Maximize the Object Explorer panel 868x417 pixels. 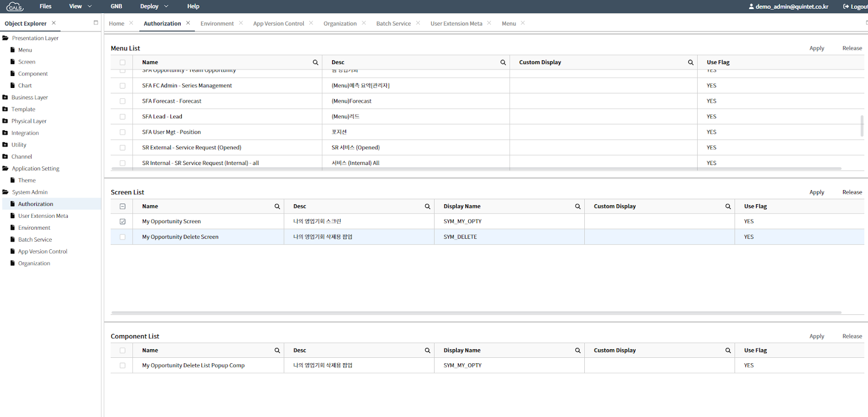pyautogui.click(x=96, y=23)
